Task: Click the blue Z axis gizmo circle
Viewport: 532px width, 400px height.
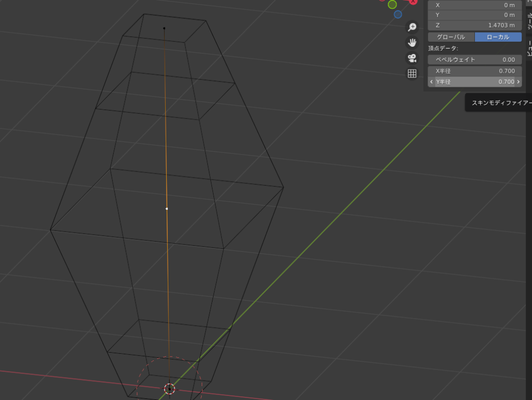Action: pos(398,15)
